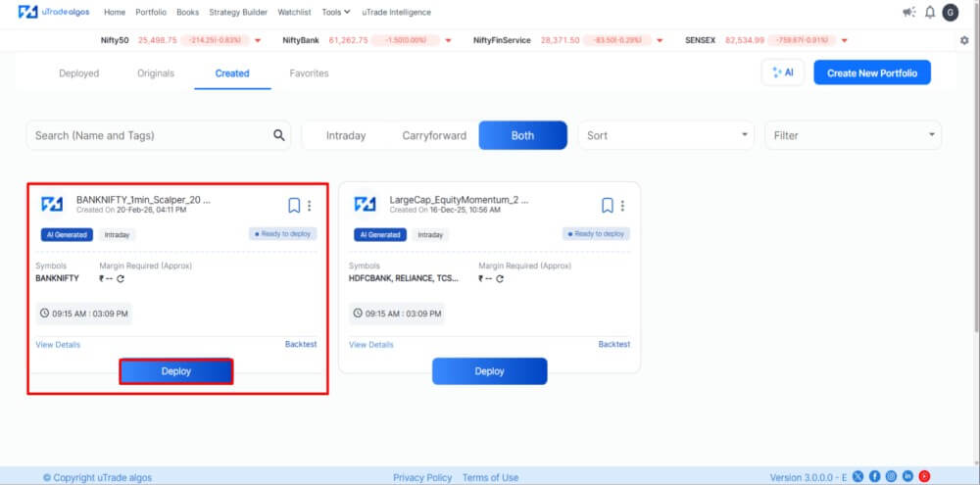Open more options for BANKNIFTY_1min_Scalper card
Screen dimensions: 980x485
(310, 205)
